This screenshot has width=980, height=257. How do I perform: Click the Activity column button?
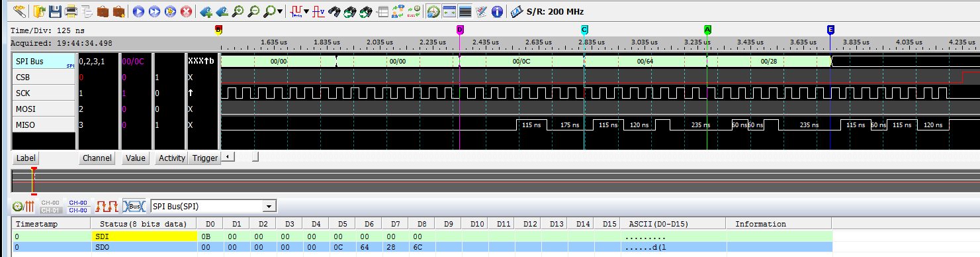point(172,158)
